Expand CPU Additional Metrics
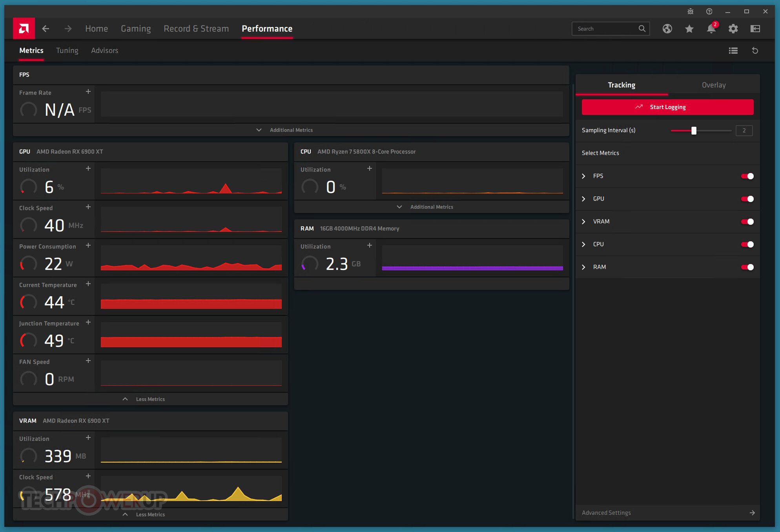The width and height of the screenshot is (780, 532). coord(432,207)
